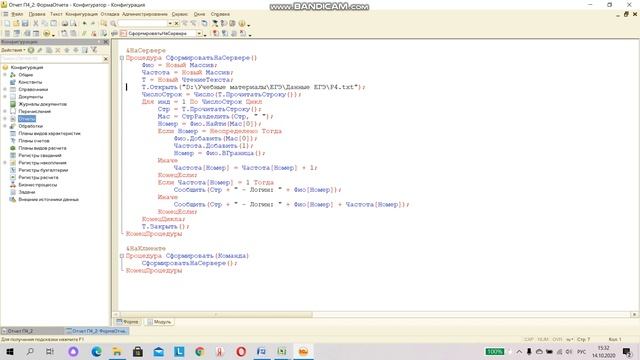Click into the toolbar search field
The height and width of the screenshot is (360, 640).
coord(142,24)
